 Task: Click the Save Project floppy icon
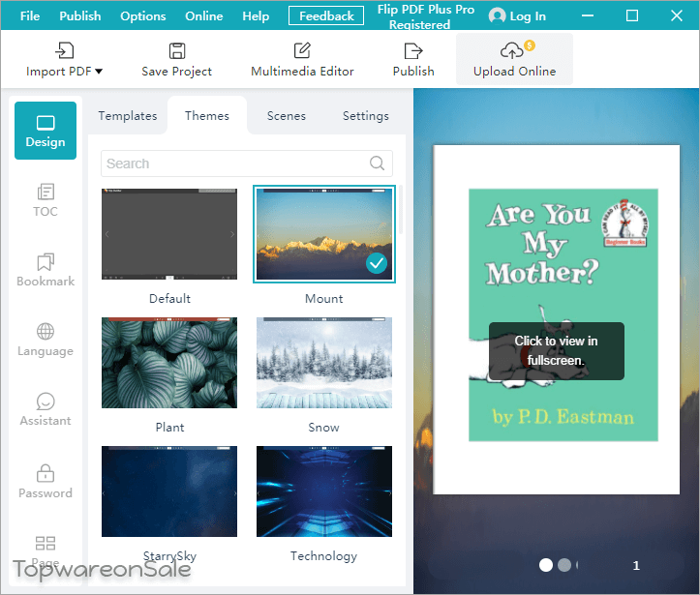(177, 50)
